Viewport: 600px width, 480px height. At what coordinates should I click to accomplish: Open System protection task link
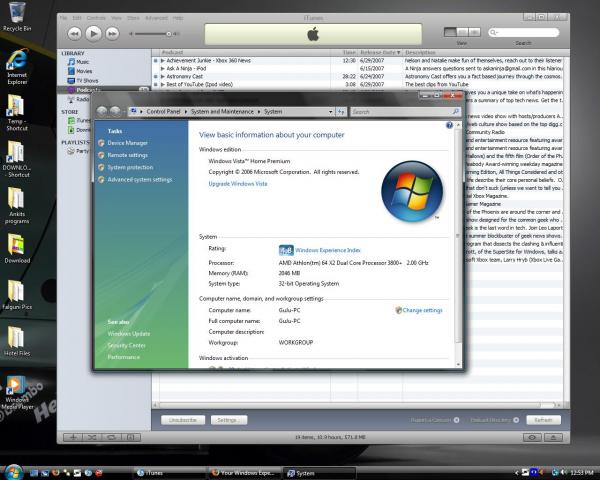pyautogui.click(x=130, y=167)
